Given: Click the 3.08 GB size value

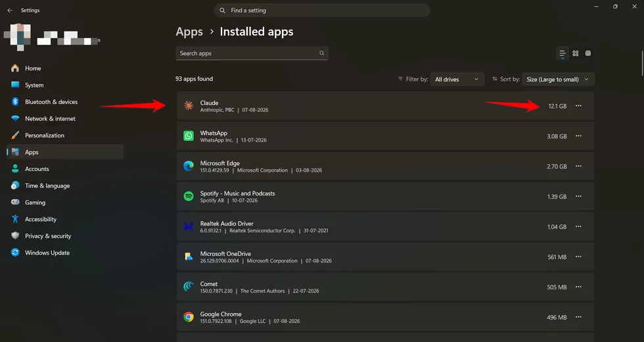Looking at the screenshot, I should pos(557,137).
